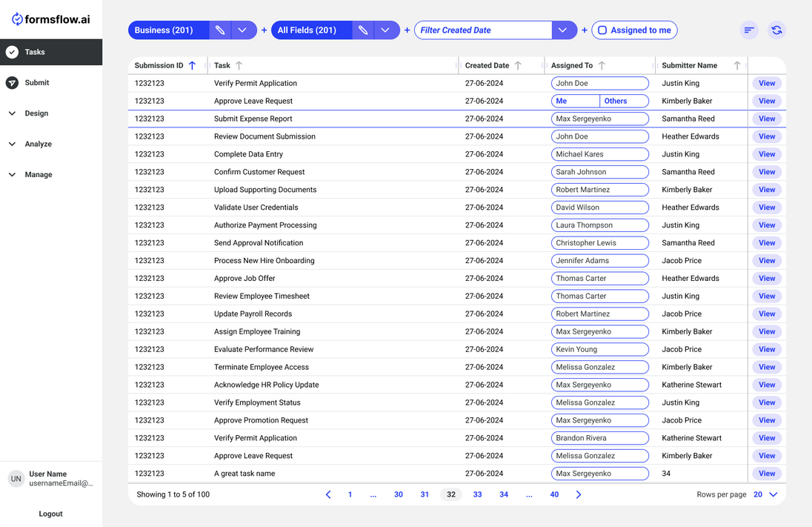Screen dimensions: 812x527
Task: View the Complete Data Entry task
Action: click(767, 154)
